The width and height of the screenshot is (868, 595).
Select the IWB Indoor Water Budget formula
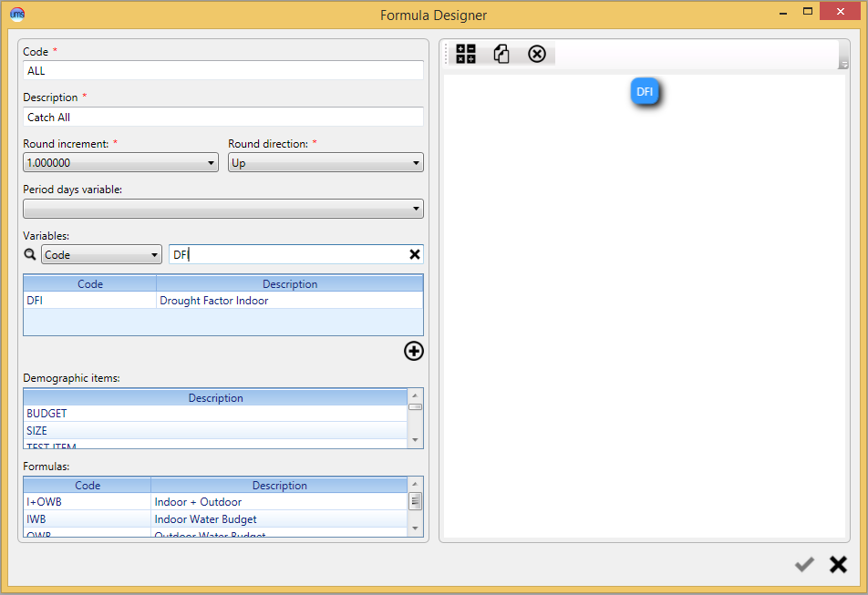click(x=215, y=519)
